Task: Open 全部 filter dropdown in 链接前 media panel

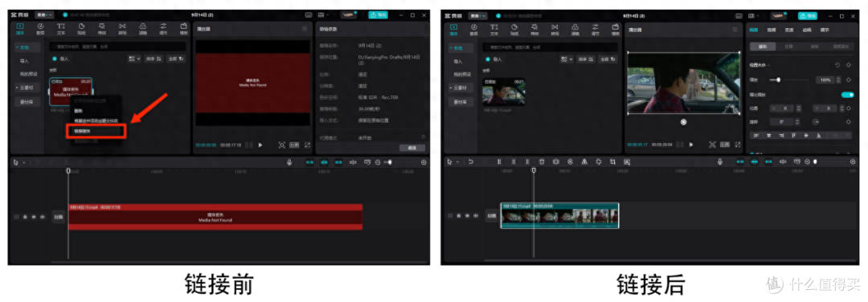Action: (176, 58)
